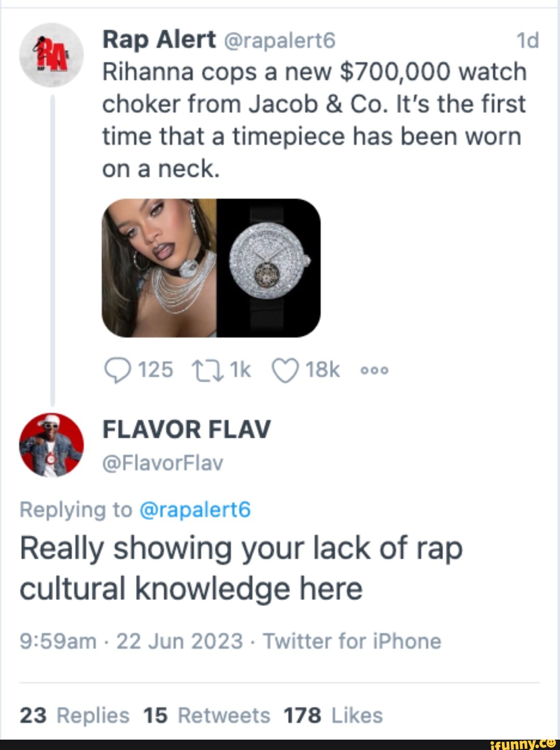Click the Twitter for iPhone source label
The height and width of the screenshot is (750, 560).
[352, 642]
